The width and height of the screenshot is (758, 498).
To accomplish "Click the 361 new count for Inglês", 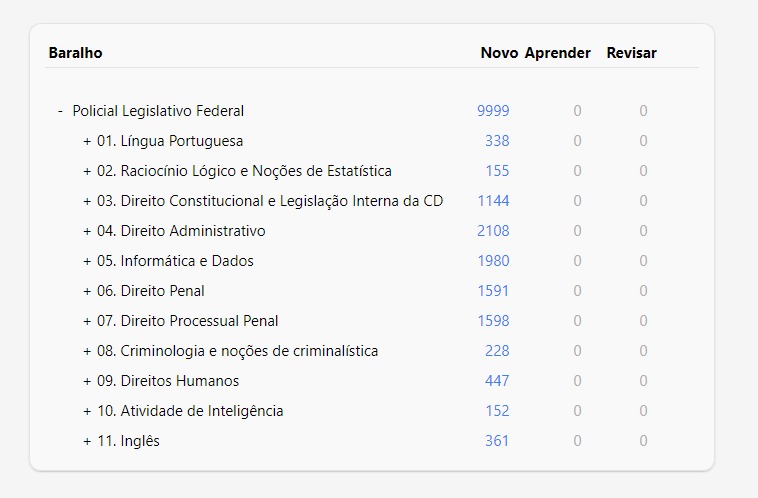I will click(497, 441).
